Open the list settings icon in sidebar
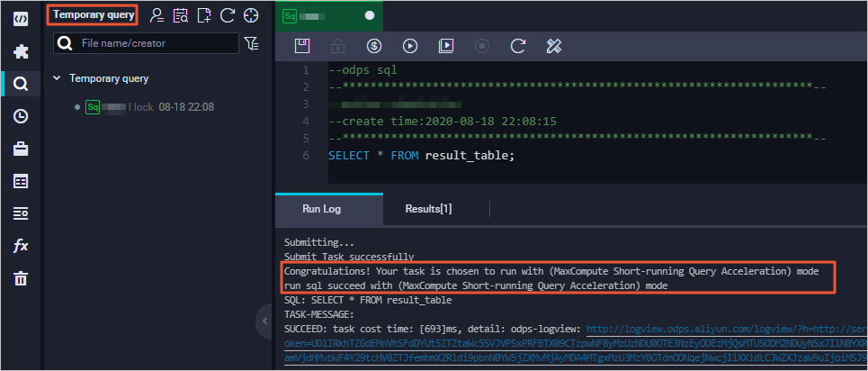 click(x=21, y=213)
